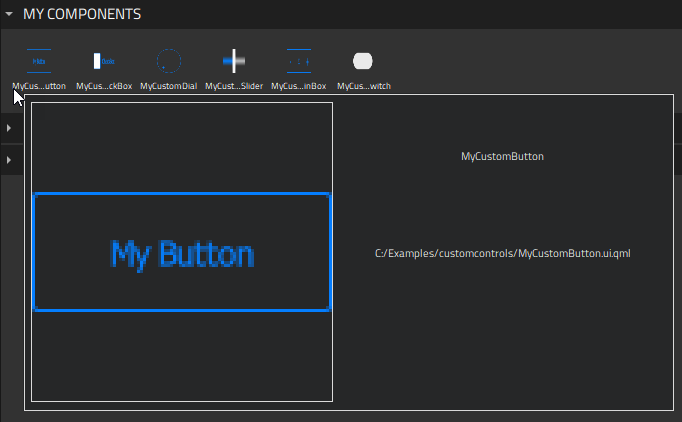Click the "MyCustomDial" label text
The height and width of the screenshot is (422, 682).
pyautogui.click(x=169, y=86)
